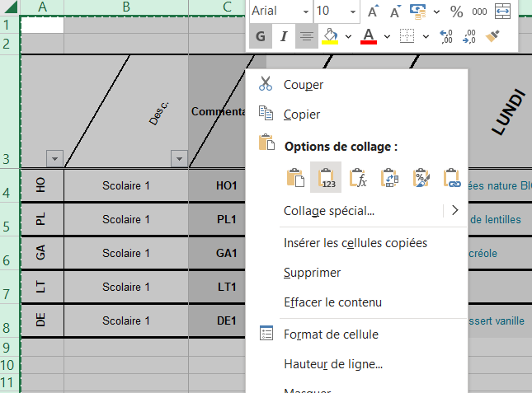Apply percent style from mini toolbar

[456, 12]
